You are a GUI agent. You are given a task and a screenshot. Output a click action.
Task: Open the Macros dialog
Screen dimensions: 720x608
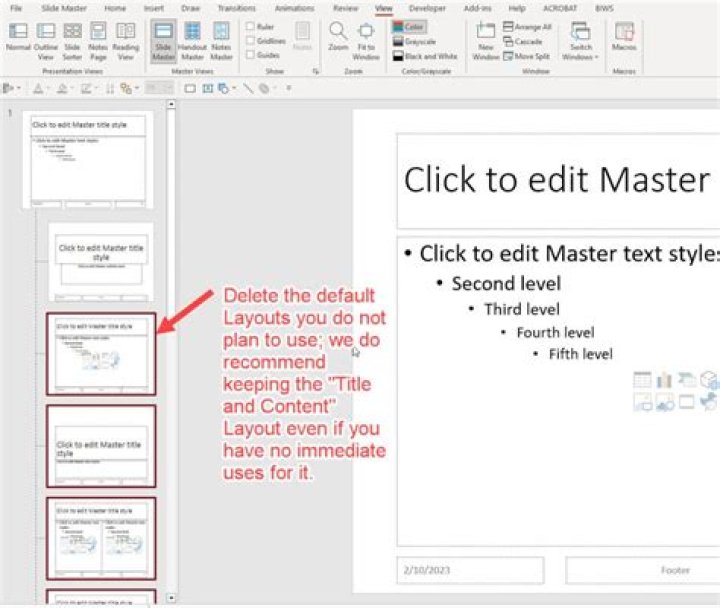[x=624, y=37]
